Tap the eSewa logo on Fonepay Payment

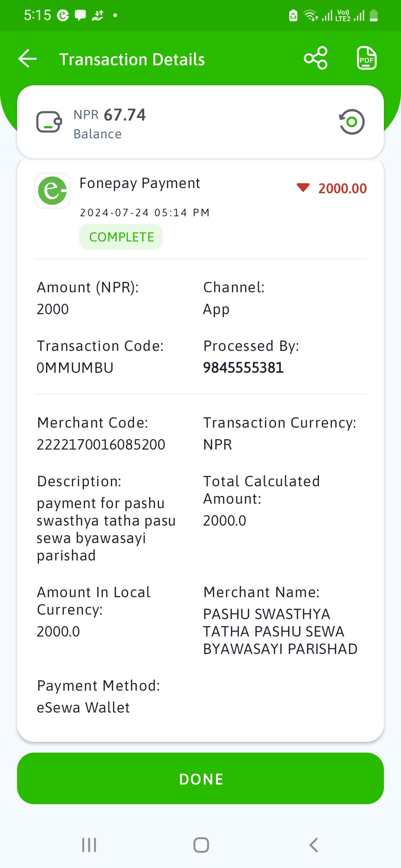pos(52,191)
